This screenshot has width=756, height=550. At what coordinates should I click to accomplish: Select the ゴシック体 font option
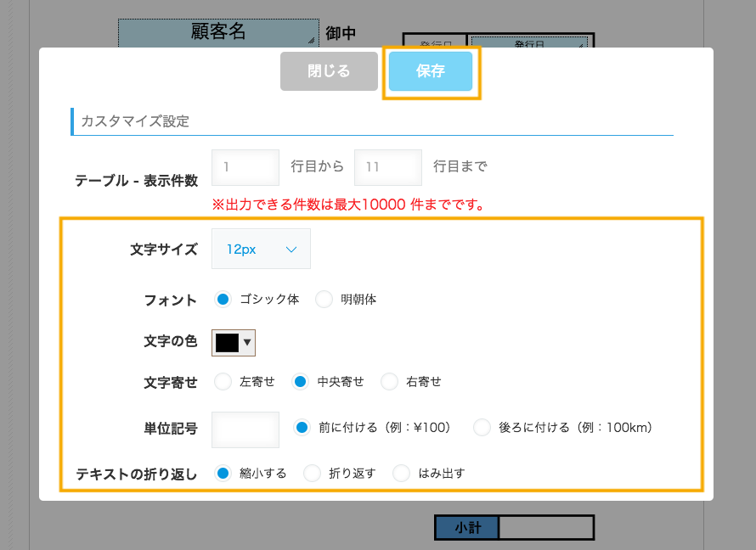click(223, 300)
